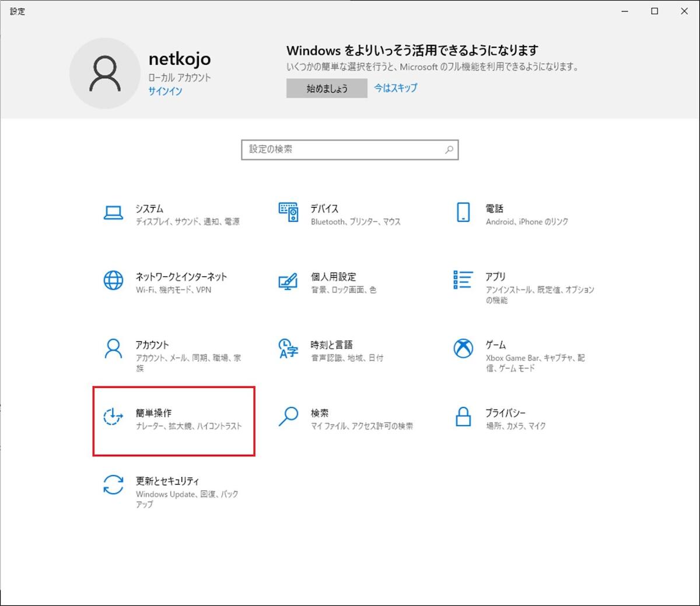Click the サインイン link under netkojo

165,91
